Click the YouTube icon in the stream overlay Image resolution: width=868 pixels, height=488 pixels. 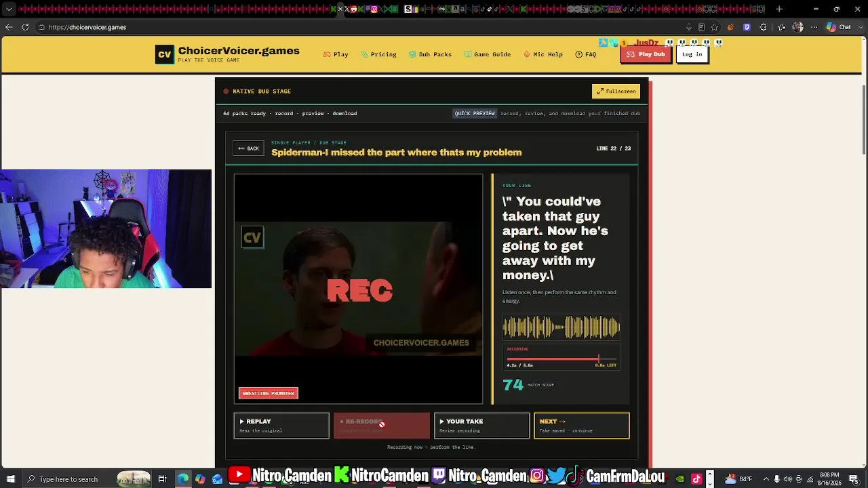239,475
